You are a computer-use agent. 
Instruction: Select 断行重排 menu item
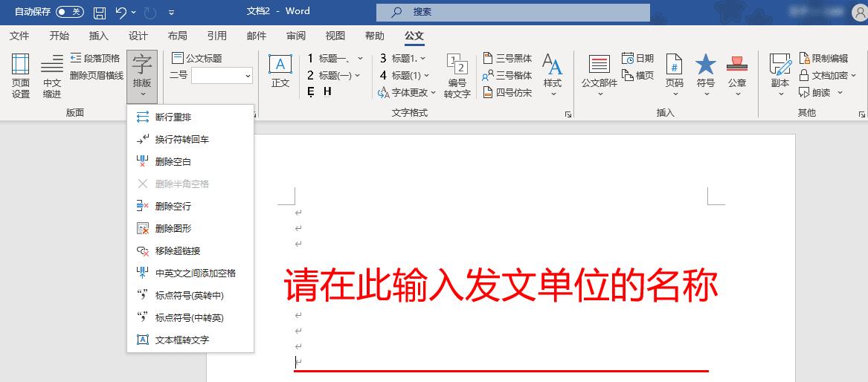click(x=190, y=117)
